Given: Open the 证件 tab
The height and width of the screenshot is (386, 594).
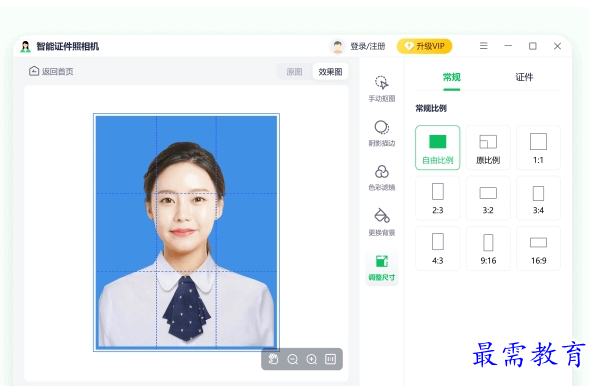Looking at the screenshot, I should coord(524,77).
